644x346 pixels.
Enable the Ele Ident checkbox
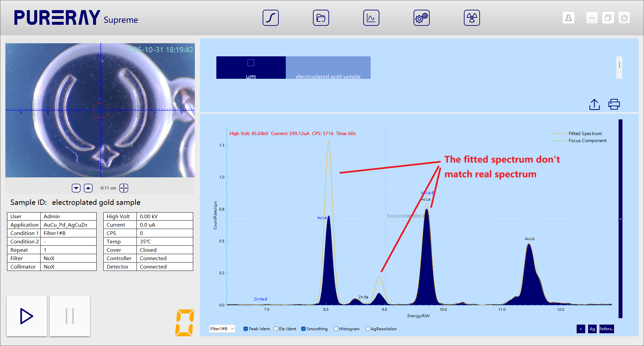276,329
